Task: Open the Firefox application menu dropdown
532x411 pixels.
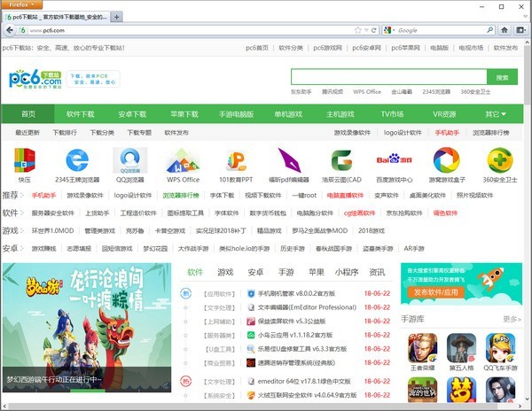Action: pos(21,4)
